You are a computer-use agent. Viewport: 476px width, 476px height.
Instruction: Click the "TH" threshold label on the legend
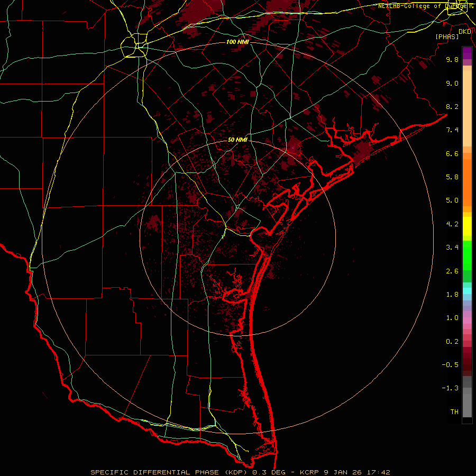(x=454, y=412)
